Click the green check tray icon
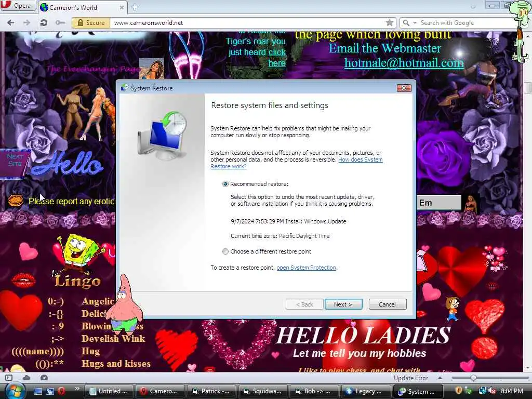This screenshot has width=532, height=399. [x=469, y=391]
